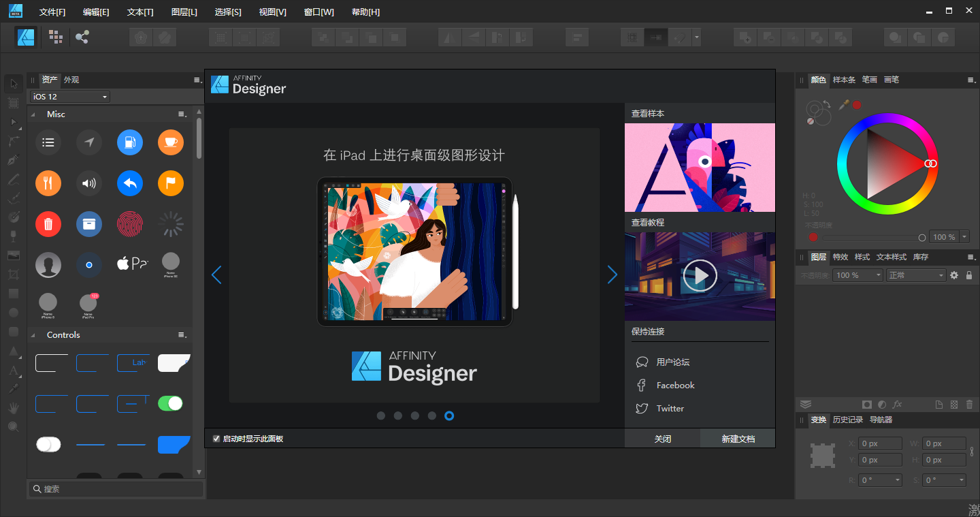Click the blue reply arrow asset icon

[x=129, y=183]
